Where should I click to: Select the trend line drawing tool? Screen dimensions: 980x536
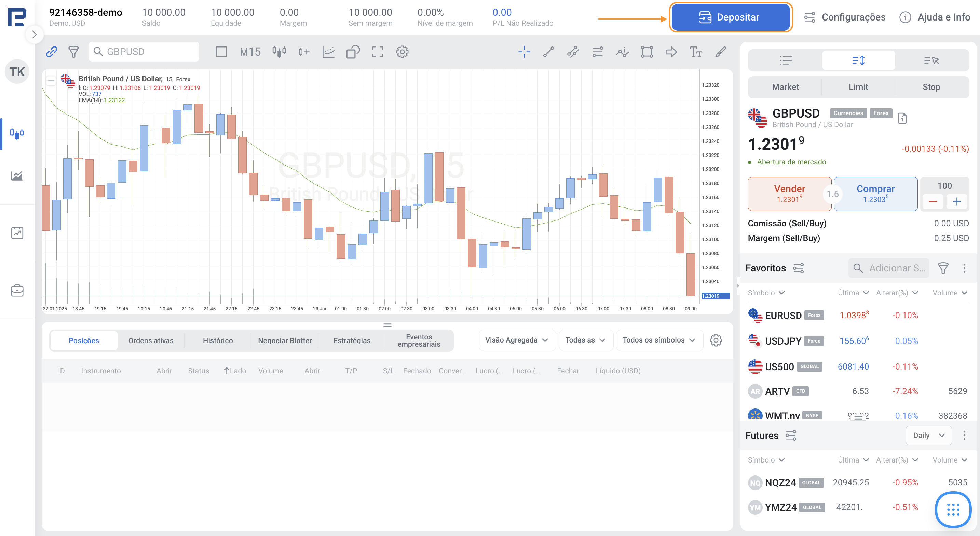[x=548, y=52]
